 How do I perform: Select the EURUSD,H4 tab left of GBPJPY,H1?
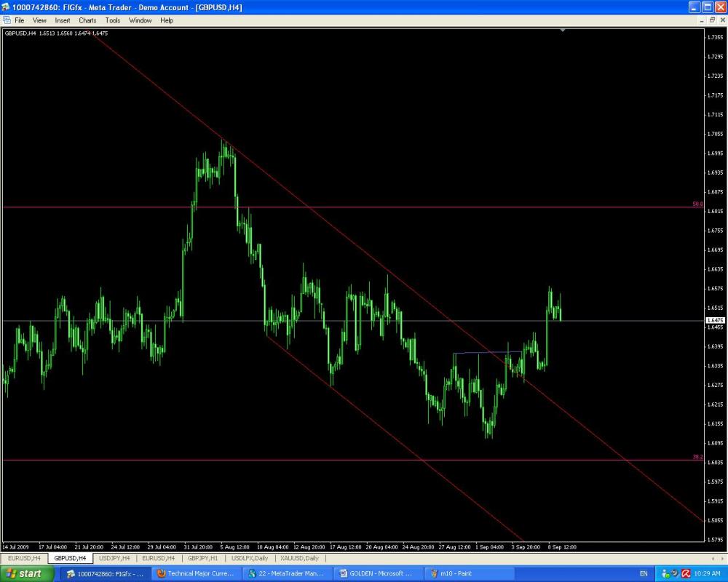pos(158,558)
